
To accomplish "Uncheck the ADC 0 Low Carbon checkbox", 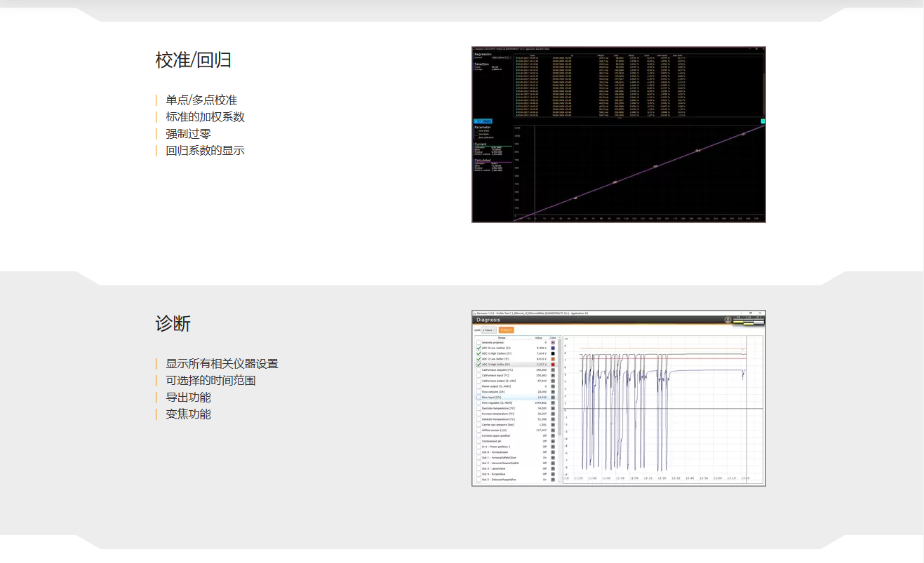I will click(478, 348).
